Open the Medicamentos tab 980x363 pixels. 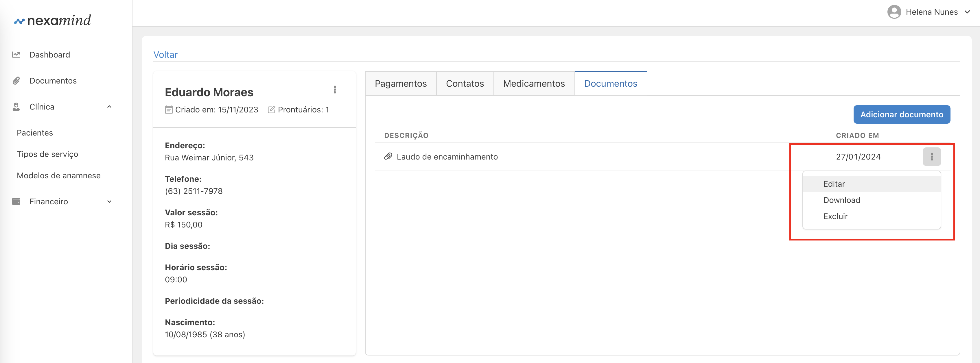coord(534,84)
